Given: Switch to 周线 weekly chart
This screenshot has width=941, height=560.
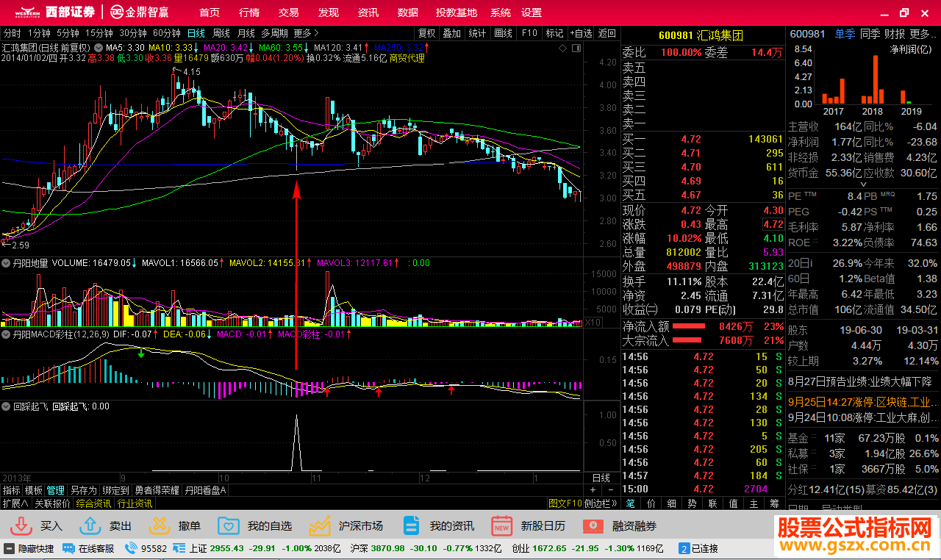Looking at the screenshot, I should (x=221, y=33).
